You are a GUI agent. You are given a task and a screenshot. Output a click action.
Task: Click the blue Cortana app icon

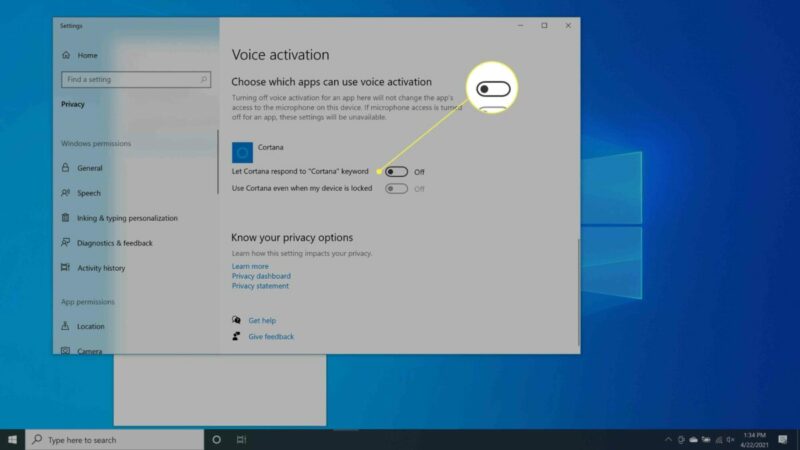click(242, 152)
